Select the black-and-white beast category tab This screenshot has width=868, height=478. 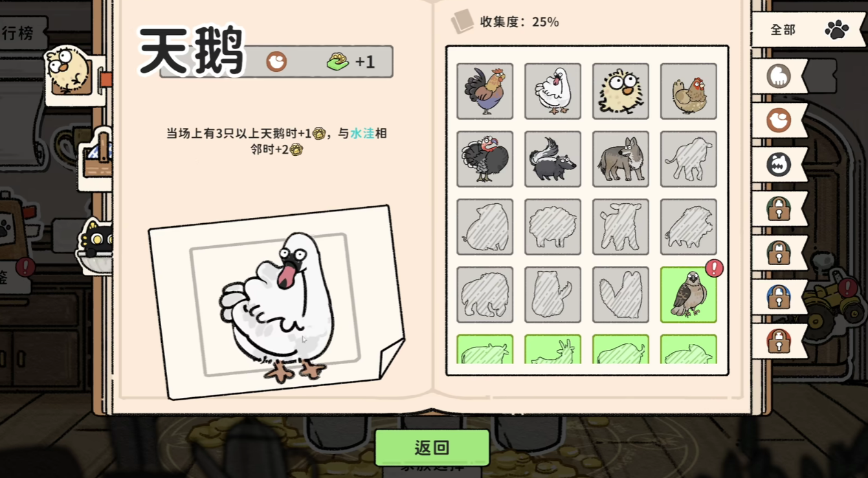[x=779, y=164]
